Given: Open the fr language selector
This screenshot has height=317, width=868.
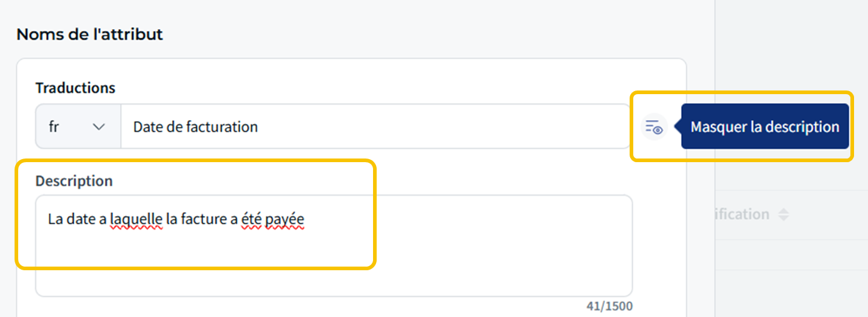Looking at the screenshot, I should (78, 126).
